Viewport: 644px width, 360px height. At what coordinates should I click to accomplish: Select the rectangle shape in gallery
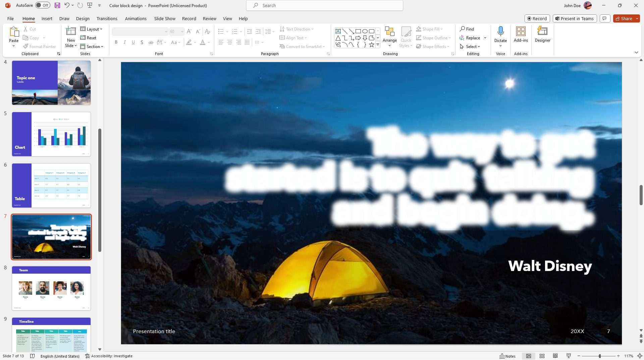(358, 31)
